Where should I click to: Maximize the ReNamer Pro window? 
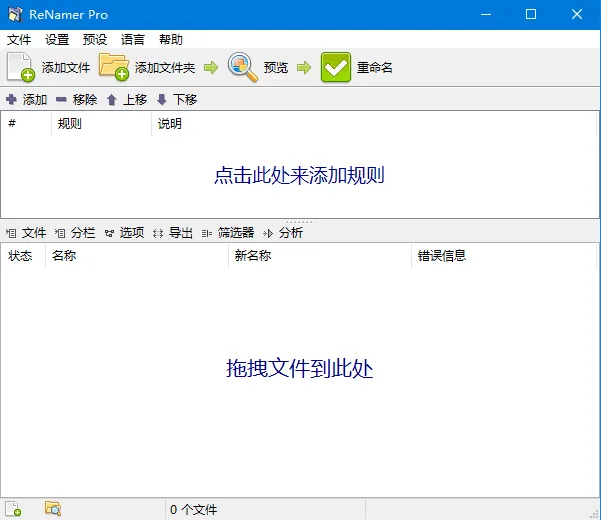pos(531,15)
